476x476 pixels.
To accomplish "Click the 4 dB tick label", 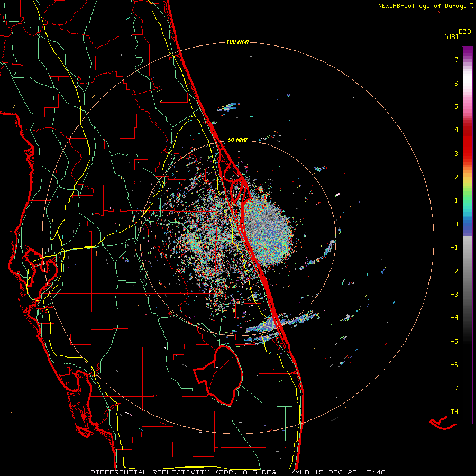I will 456,130.
